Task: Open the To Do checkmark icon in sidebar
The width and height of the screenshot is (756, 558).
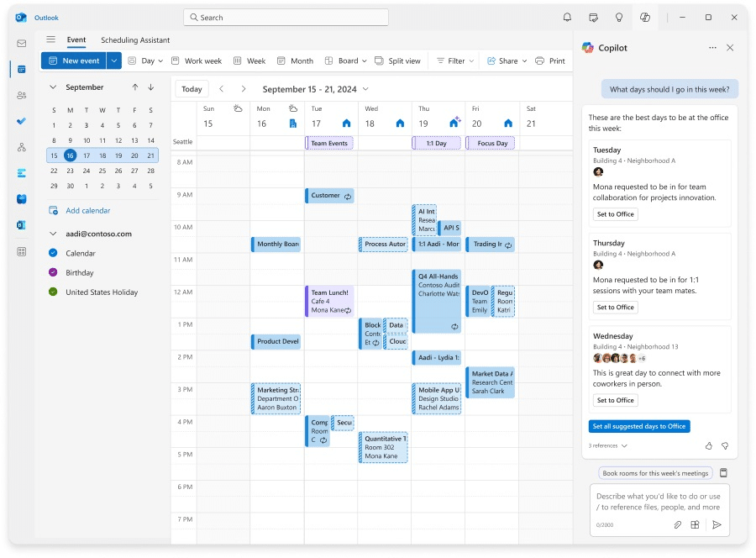Action: pyautogui.click(x=21, y=121)
